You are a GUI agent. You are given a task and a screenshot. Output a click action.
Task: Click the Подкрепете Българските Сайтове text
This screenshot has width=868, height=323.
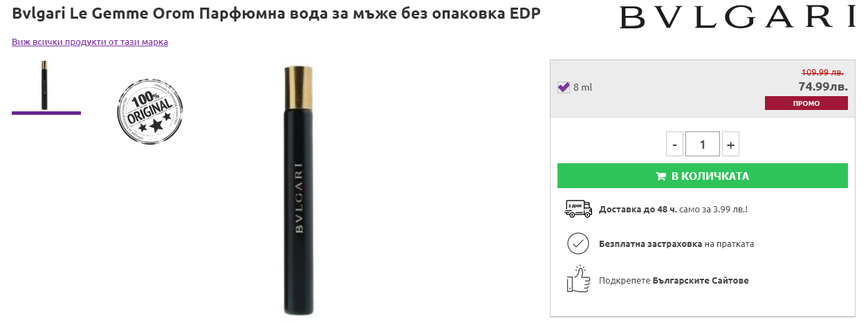[674, 281]
